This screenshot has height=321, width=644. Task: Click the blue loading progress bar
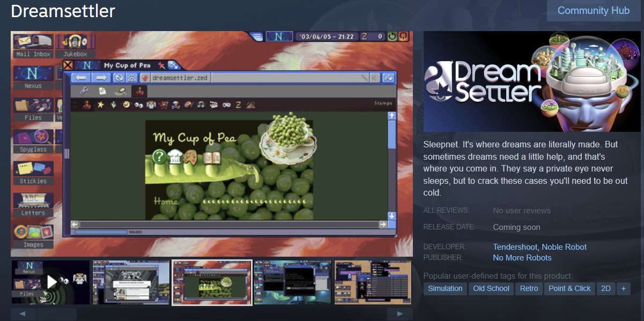point(101,232)
